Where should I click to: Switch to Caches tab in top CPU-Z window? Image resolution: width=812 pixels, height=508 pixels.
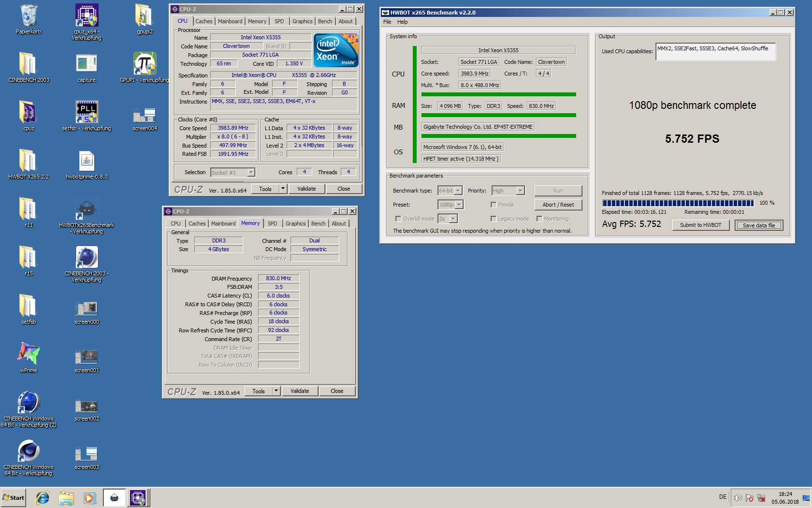(203, 21)
